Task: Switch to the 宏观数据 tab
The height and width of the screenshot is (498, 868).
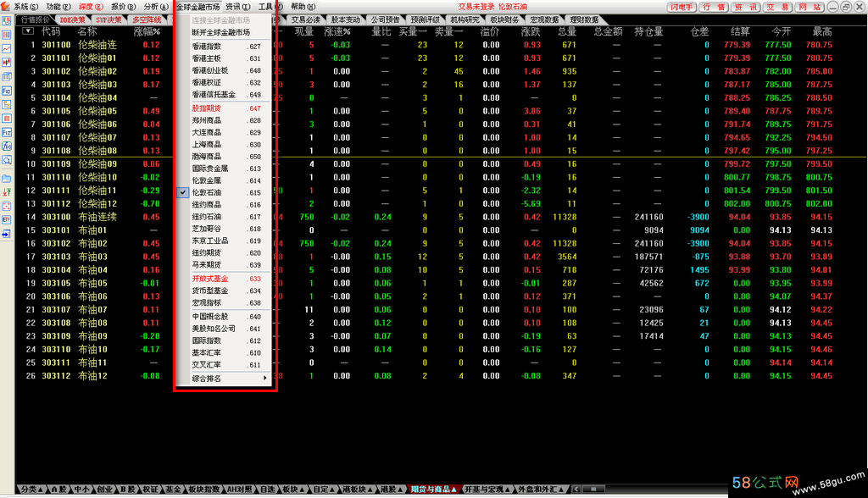Action: click(545, 20)
